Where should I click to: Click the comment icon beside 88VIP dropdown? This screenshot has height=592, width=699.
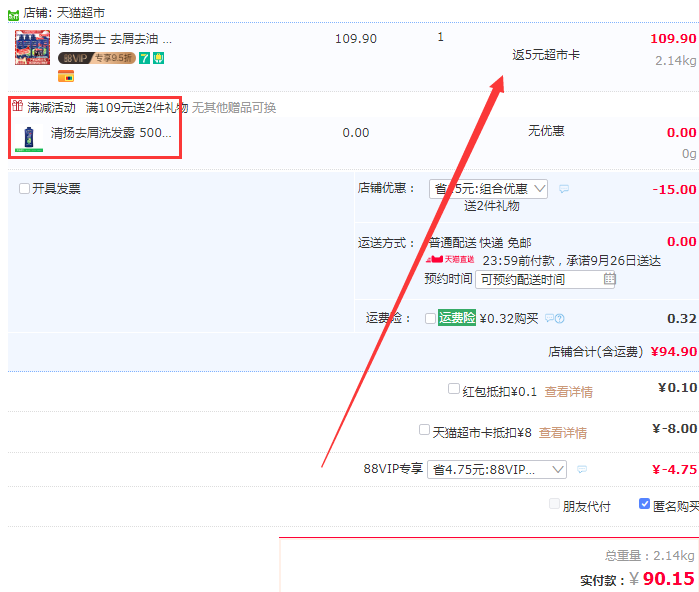click(582, 469)
